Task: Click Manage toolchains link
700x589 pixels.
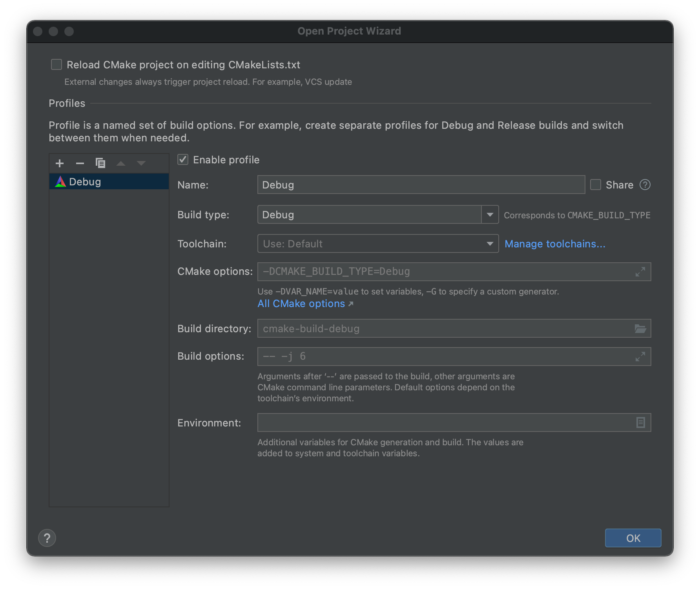Action: pos(555,244)
